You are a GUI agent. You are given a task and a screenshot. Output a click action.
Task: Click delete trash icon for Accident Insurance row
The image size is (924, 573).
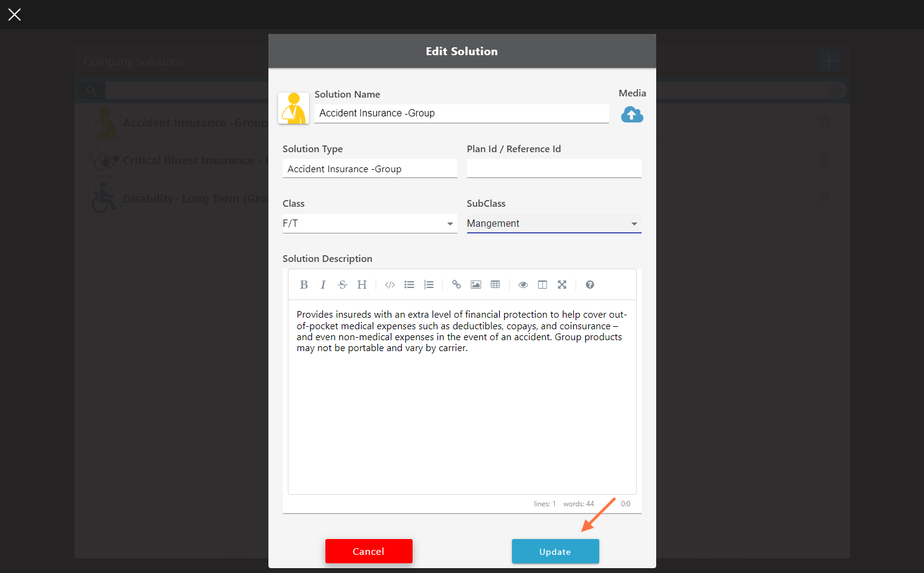[823, 122]
